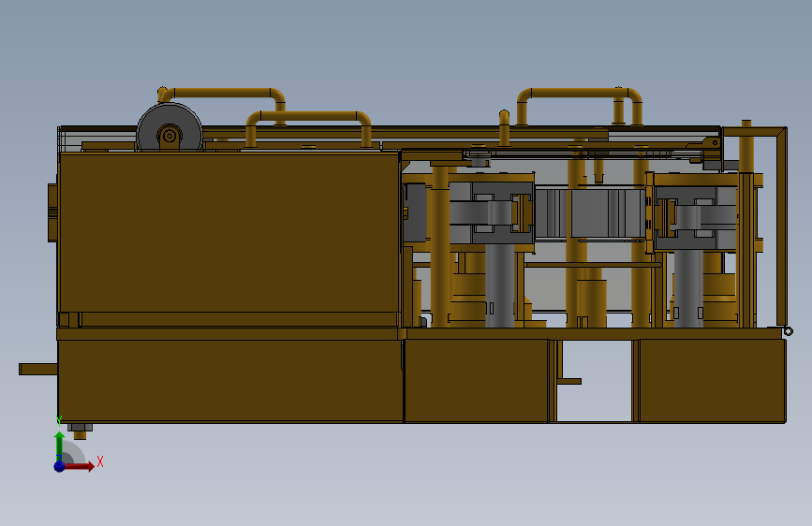Select the support foot under the base's left corner
The image size is (812, 526).
[80, 431]
